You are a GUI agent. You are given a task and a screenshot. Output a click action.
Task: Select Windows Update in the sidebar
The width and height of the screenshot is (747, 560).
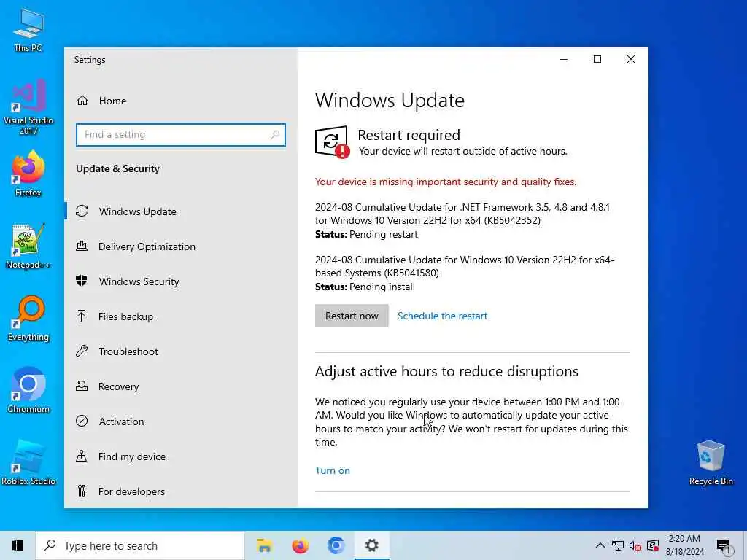coord(181,211)
